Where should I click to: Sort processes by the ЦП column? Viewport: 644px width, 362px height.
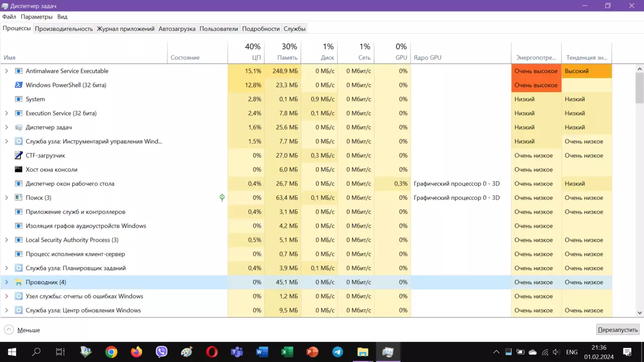pyautogui.click(x=246, y=52)
